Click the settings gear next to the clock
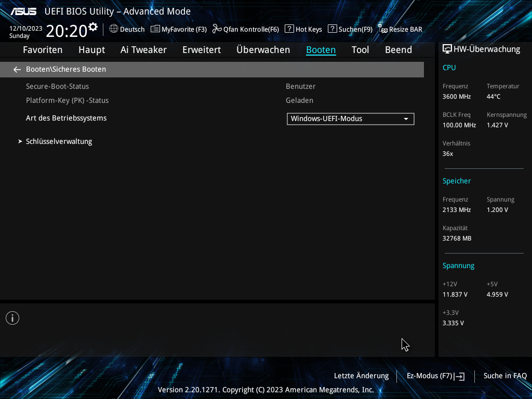The width and height of the screenshot is (532, 399). [92, 27]
